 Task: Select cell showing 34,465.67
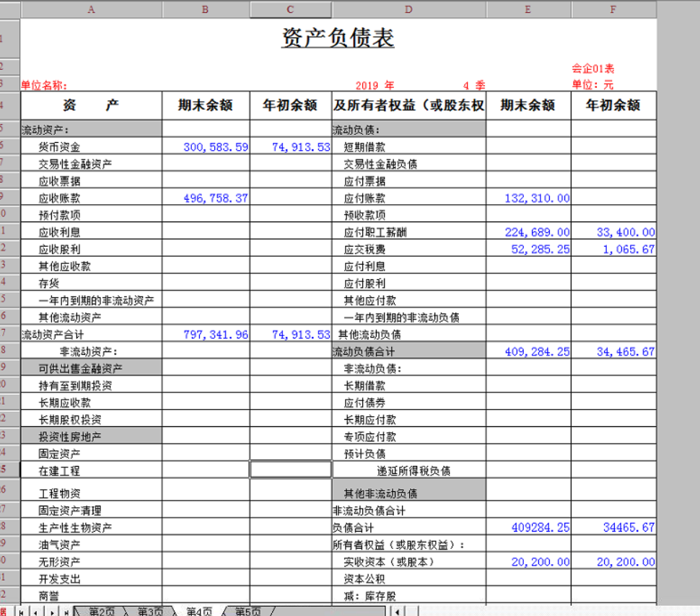614,351
